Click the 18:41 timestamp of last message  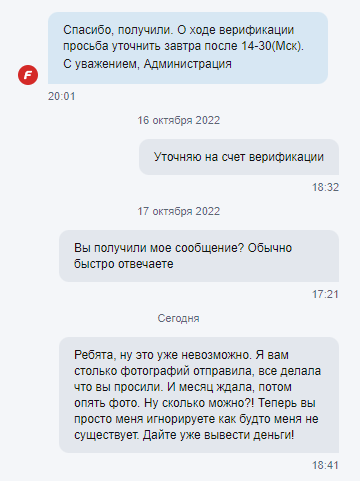pyautogui.click(x=325, y=465)
